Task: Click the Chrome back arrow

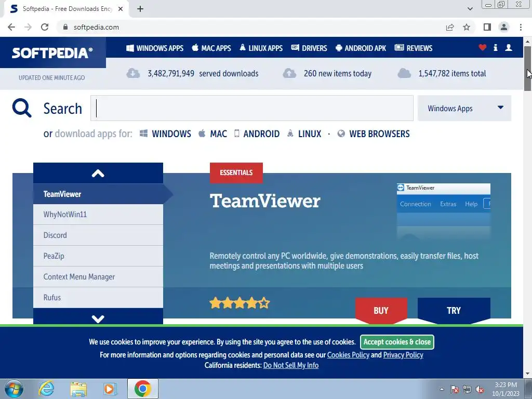Action: [x=11, y=27]
